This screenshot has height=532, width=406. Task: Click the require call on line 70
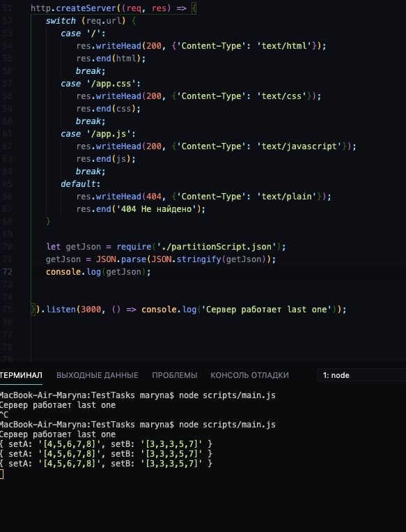[134, 247]
